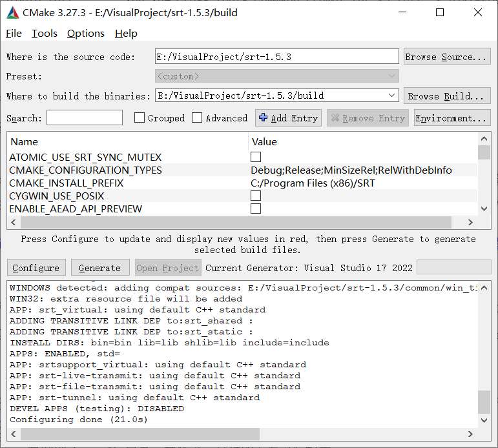Check ATOMIC_USE_SRT_SYNC_MUTEX option
This screenshot has width=498, height=448.
256,158
